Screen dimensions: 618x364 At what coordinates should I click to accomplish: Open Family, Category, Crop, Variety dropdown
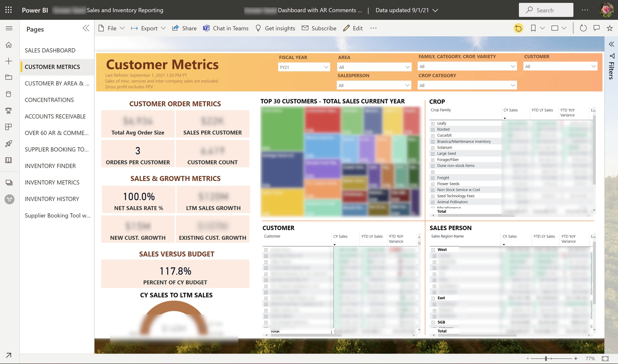[467, 66]
